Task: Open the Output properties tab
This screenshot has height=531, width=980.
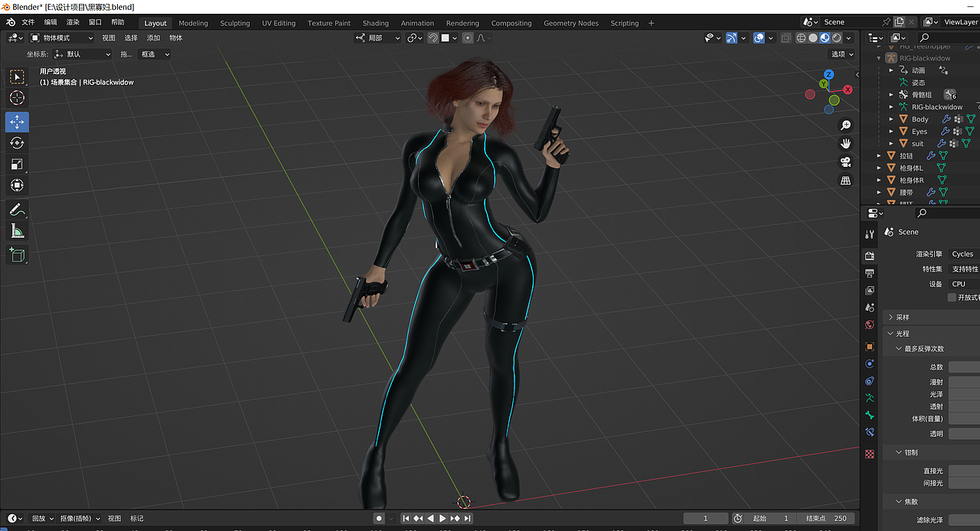Action: pyautogui.click(x=869, y=273)
